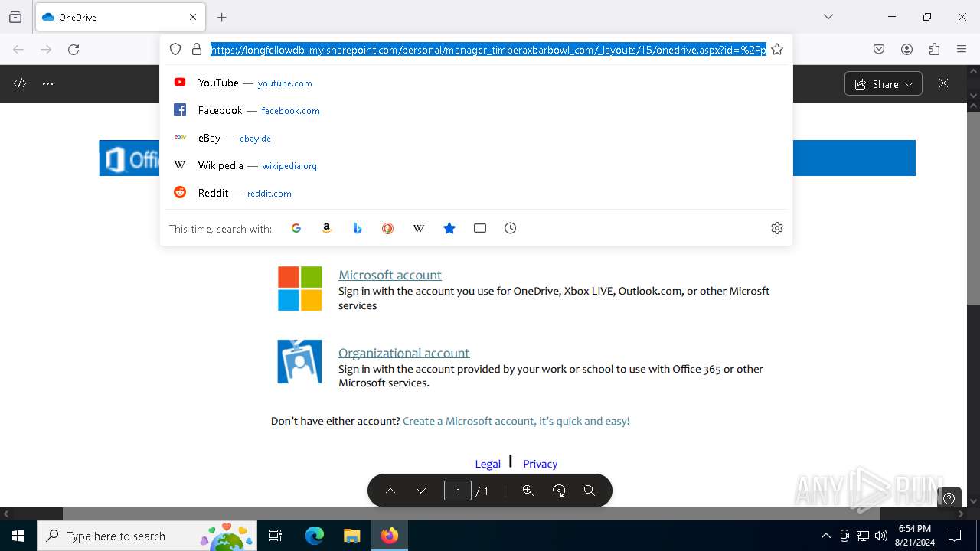This screenshot has width=980, height=551.
Task: Click the Microsoft logo image
Action: click(299, 289)
